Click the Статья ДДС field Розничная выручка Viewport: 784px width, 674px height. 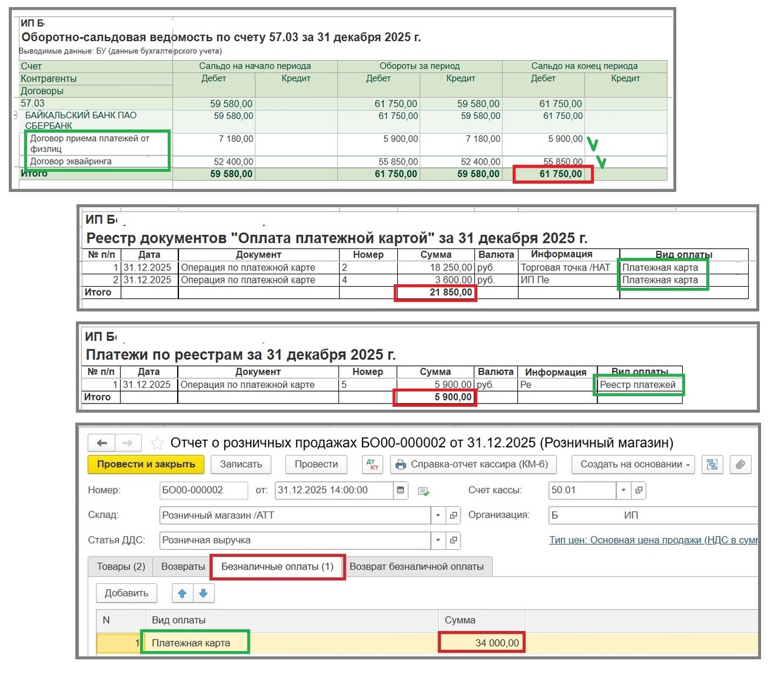[x=295, y=540]
